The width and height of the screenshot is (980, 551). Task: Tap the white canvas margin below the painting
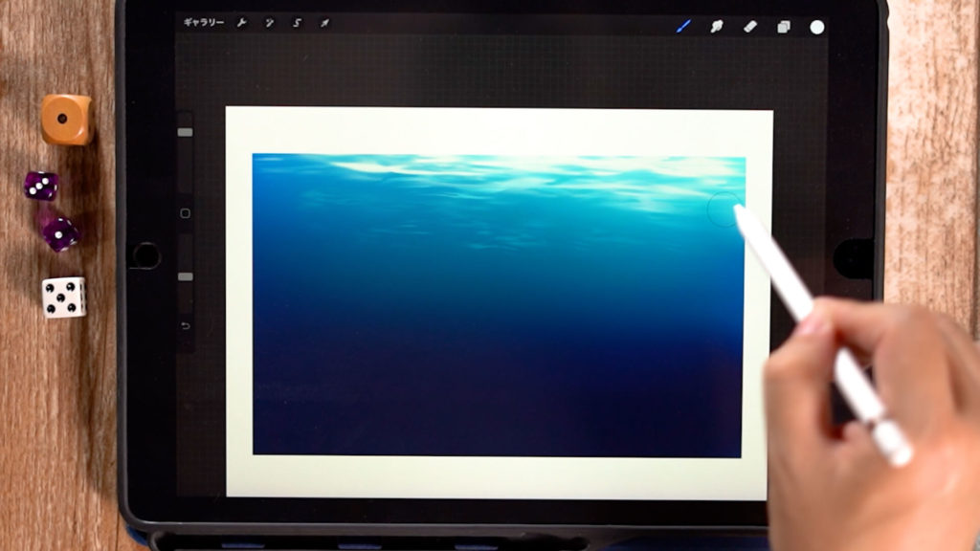(498, 476)
